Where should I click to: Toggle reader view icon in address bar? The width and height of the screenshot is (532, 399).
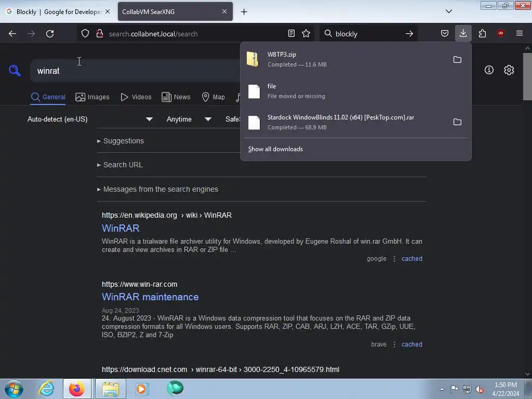291,34
